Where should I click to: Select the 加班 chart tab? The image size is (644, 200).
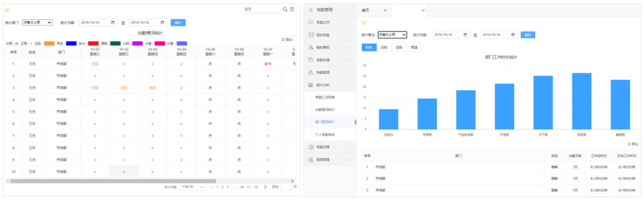pos(384,47)
